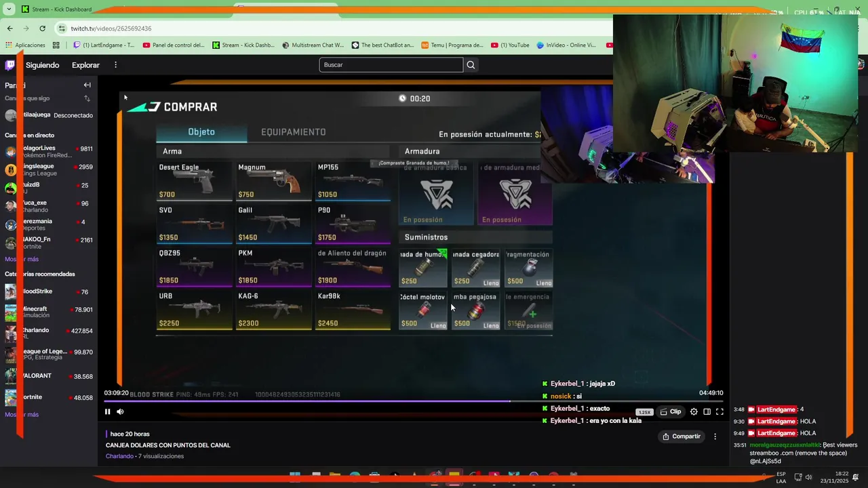Viewport: 868px width, 488px height.
Task: Mute the video player volume
Action: 120,411
